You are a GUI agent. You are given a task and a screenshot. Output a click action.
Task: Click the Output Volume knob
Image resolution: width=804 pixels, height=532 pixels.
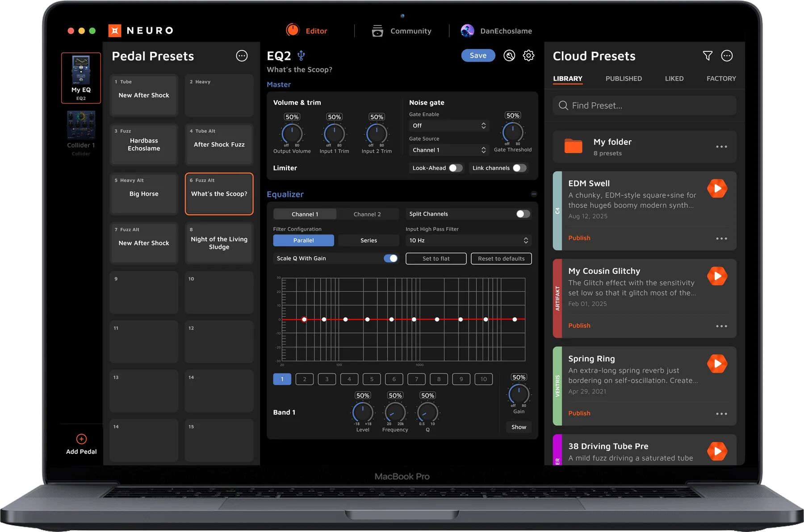[x=292, y=133]
